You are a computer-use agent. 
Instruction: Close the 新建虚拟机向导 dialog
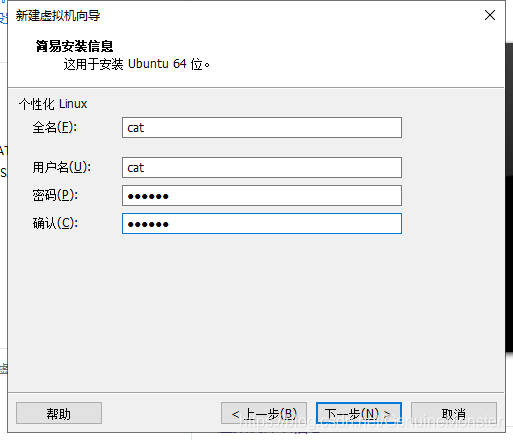[x=490, y=15]
